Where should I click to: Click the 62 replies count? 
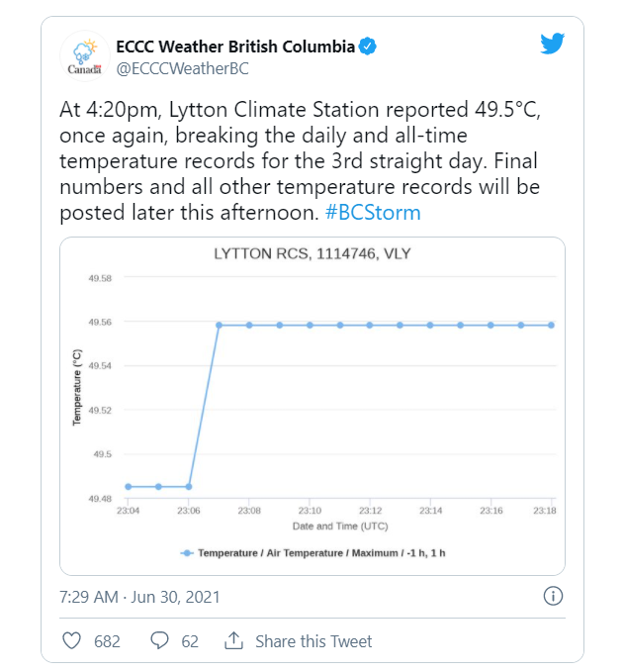[x=189, y=641]
